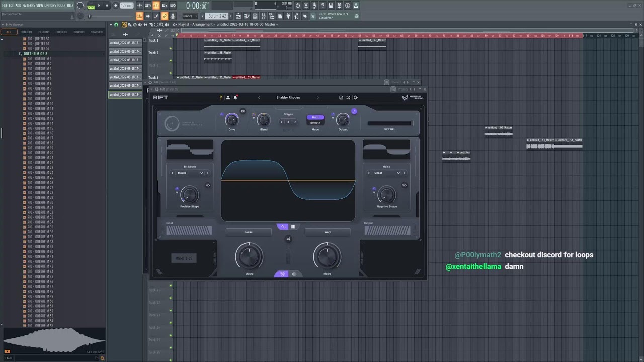Open the Serum 2 #2 pattern selector
The image size is (644, 362).
pyautogui.click(x=218, y=16)
